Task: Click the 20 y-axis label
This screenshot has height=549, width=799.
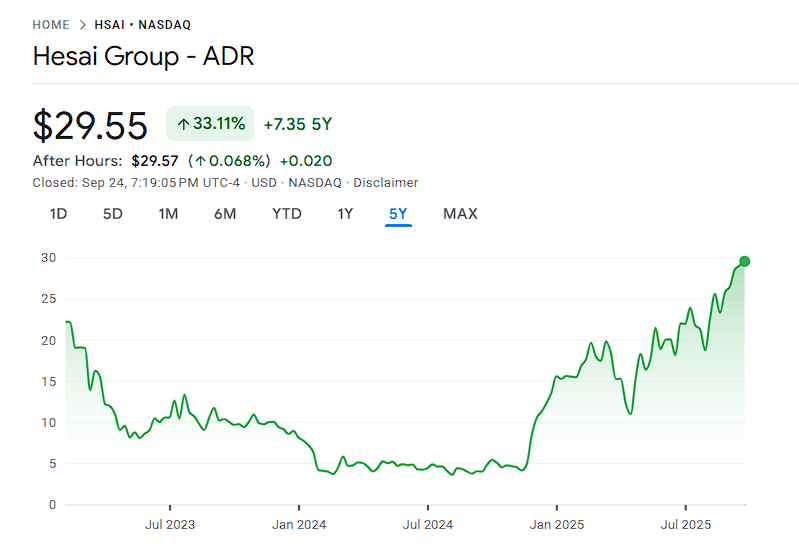Action: (x=48, y=341)
